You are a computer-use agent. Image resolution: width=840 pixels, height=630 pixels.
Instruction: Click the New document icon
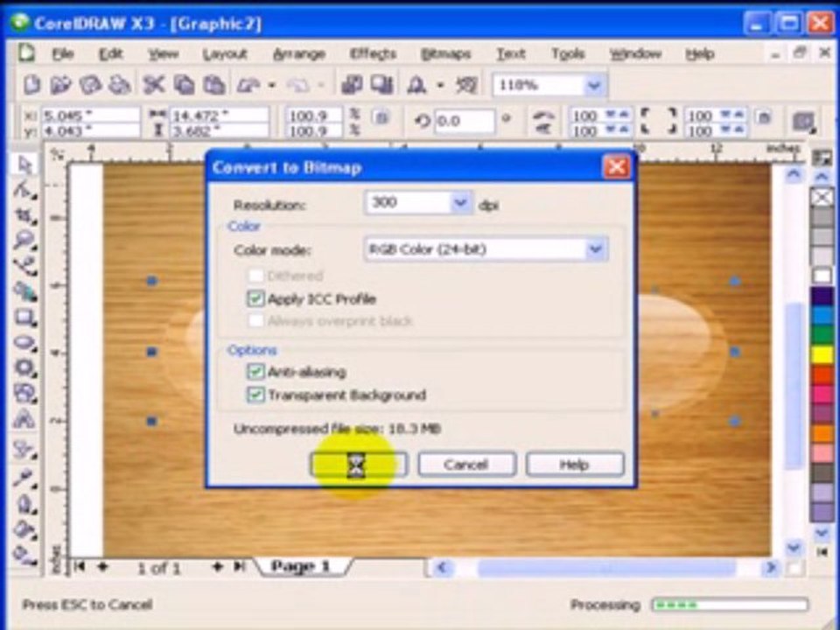pos(32,85)
